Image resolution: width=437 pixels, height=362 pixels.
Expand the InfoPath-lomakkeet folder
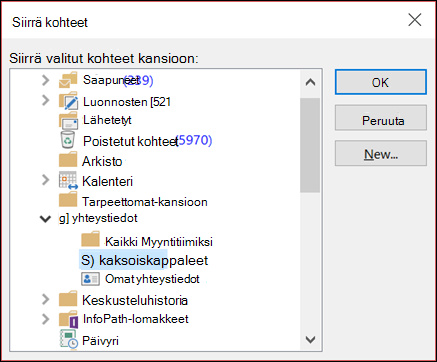pos(46,319)
